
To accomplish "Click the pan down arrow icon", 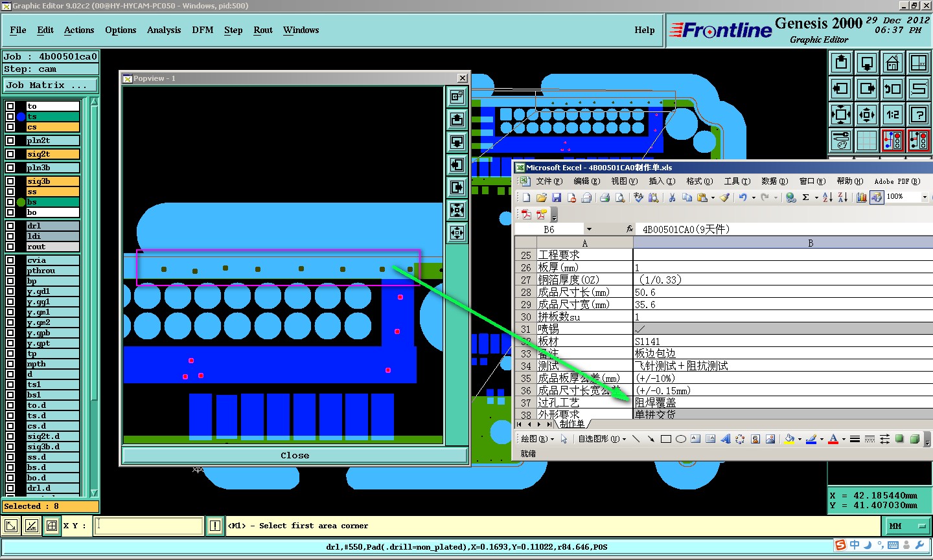I will [x=867, y=63].
